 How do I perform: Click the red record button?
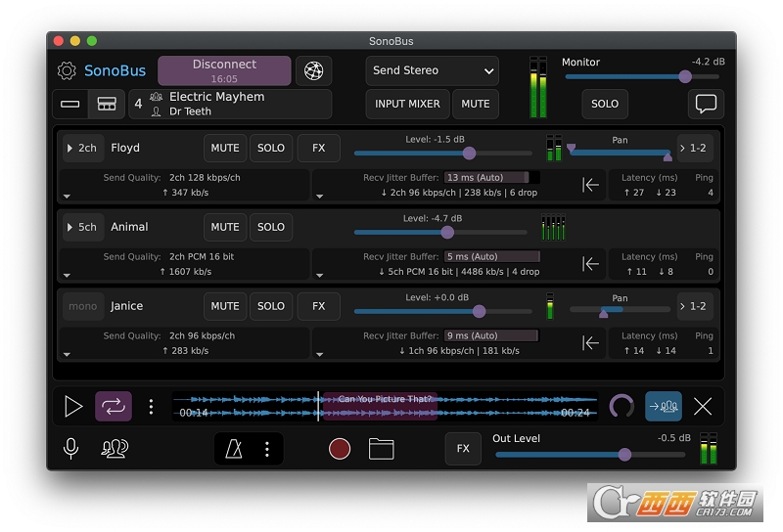(x=340, y=448)
